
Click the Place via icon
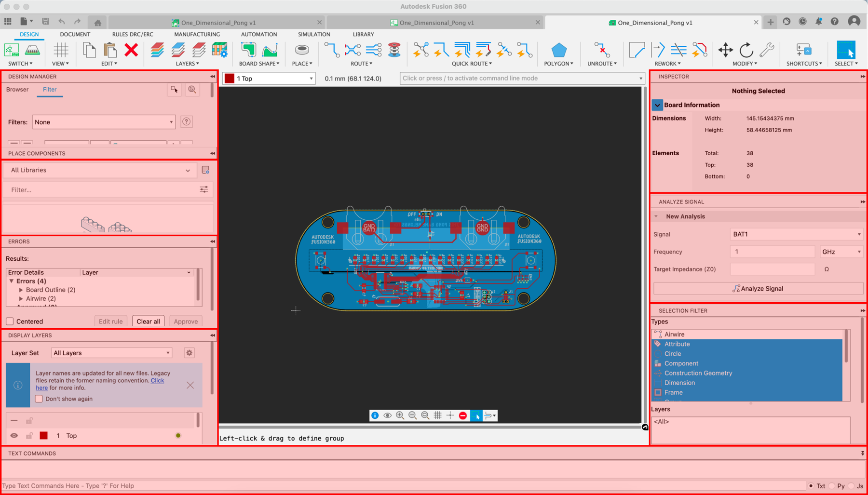(x=302, y=50)
